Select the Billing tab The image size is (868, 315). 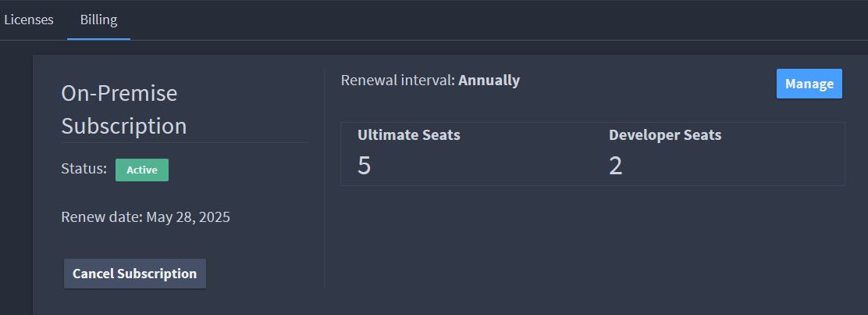[98, 20]
